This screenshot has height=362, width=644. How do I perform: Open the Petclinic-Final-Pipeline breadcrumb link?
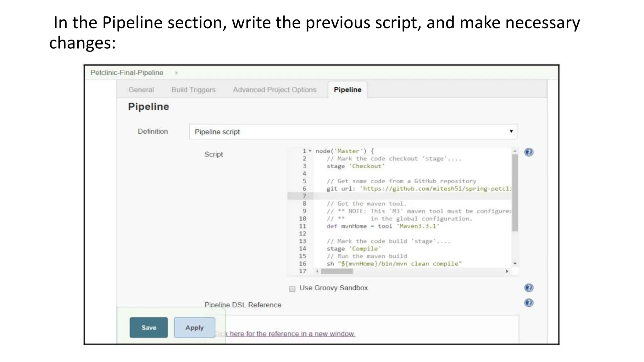click(127, 73)
